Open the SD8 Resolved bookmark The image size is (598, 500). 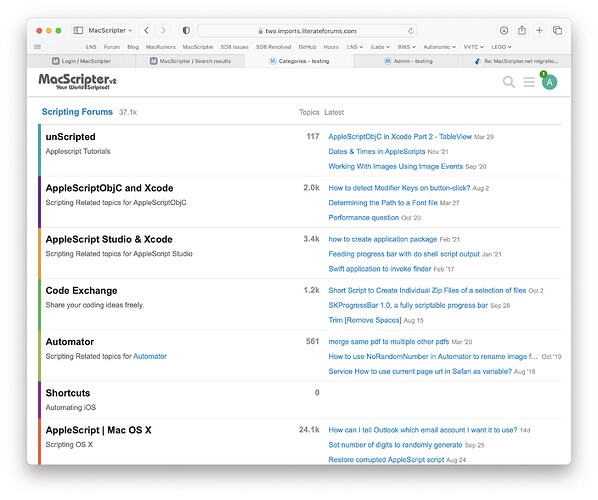273,47
